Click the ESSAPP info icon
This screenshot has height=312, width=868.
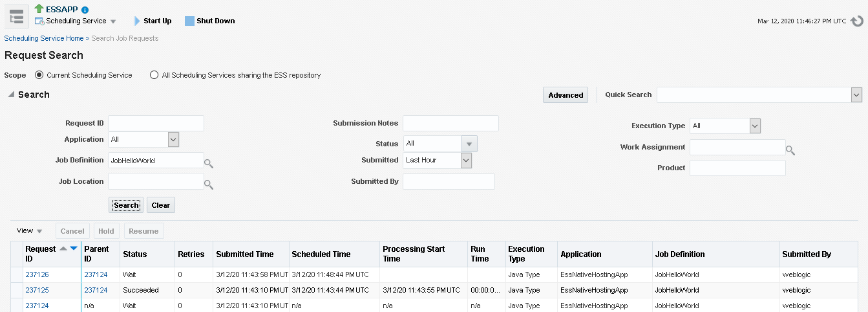coord(85,10)
